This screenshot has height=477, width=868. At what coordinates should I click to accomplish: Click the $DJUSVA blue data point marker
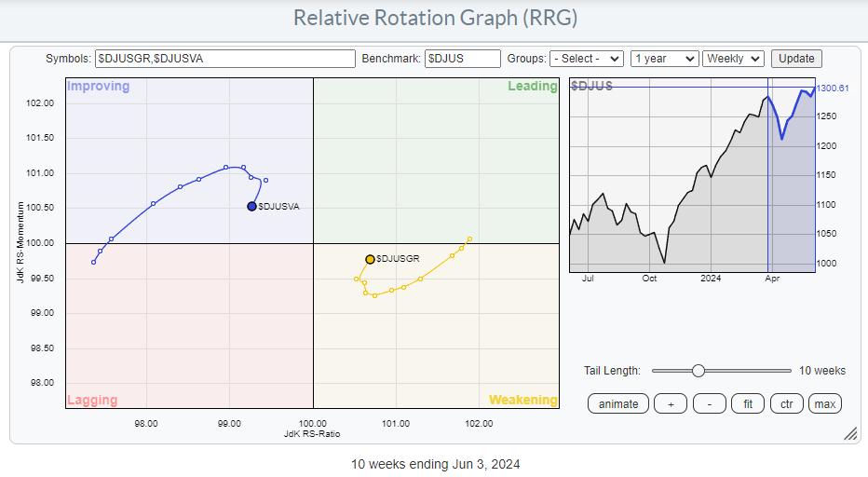251,207
